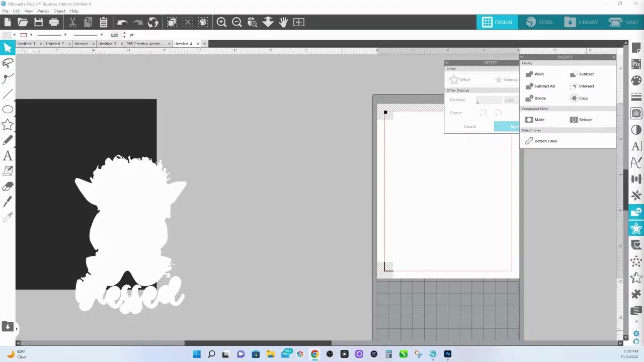Select the Pan hand tool
Screen dimensions: 644x362
pos(283,22)
